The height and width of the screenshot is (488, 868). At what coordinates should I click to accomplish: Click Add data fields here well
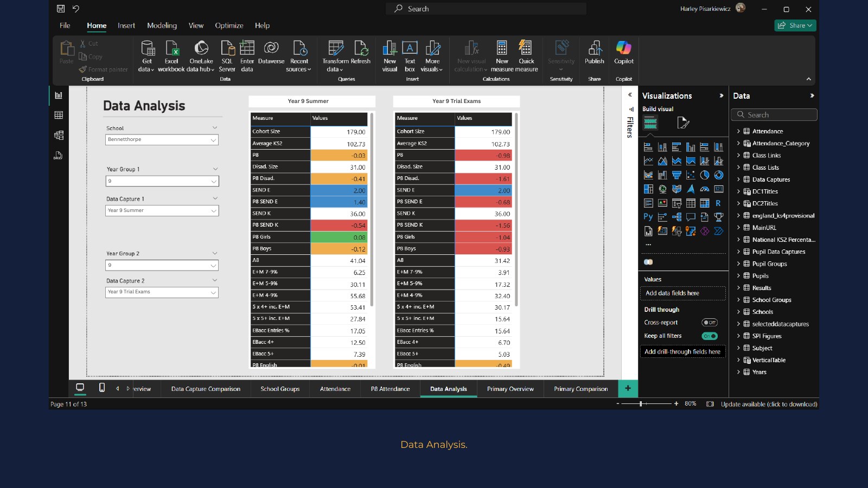click(x=684, y=293)
